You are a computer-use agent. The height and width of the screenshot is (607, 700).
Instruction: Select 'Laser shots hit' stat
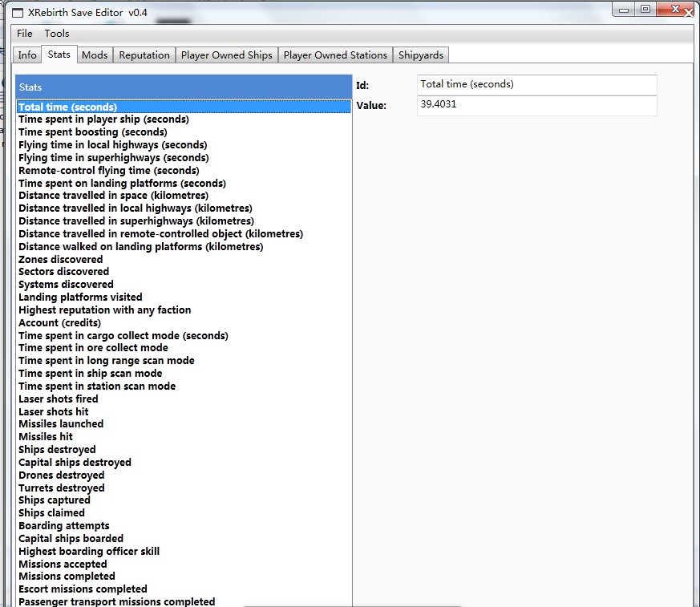184,411
